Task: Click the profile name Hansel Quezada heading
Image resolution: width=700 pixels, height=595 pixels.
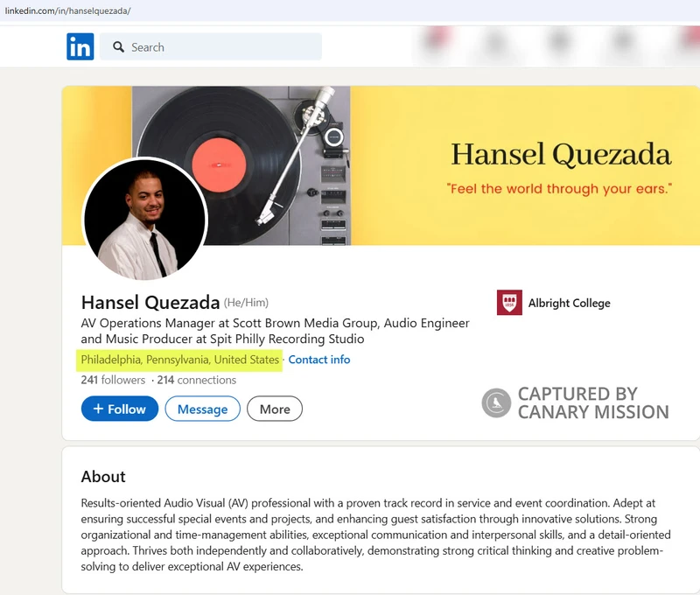Action: 150,302
